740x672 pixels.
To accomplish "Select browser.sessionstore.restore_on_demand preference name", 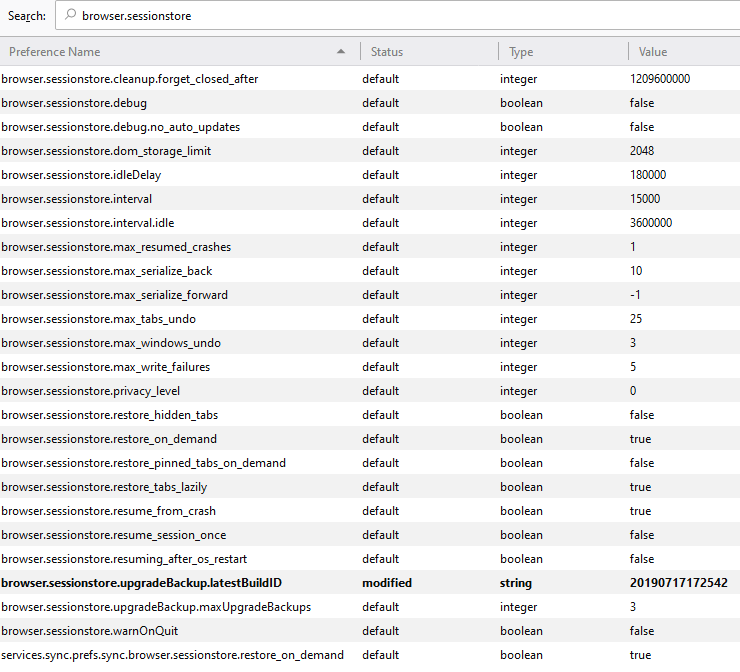I will (x=109, y=439).
